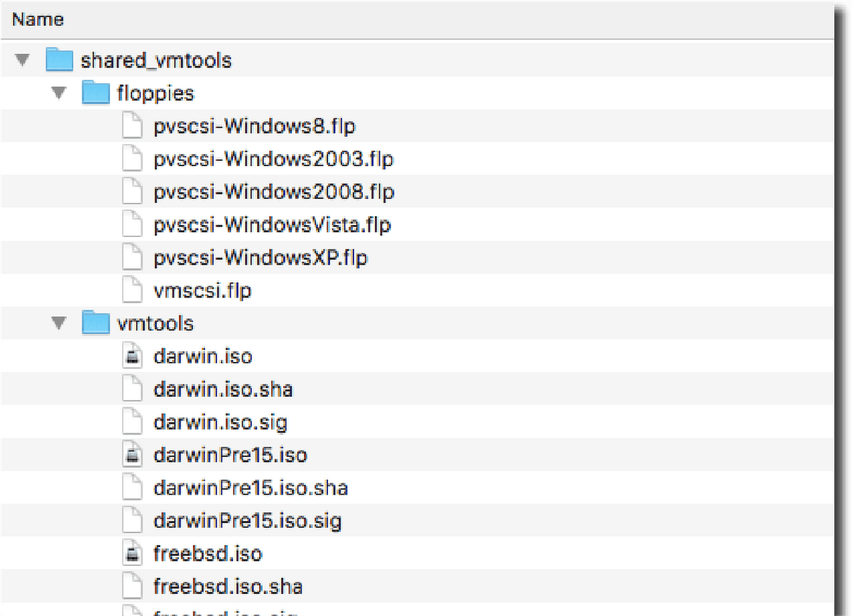This screenshot has width=852, height=616.
Task: Select the darwinPre15.iso.sha file name
Action: tap(250, 488)
